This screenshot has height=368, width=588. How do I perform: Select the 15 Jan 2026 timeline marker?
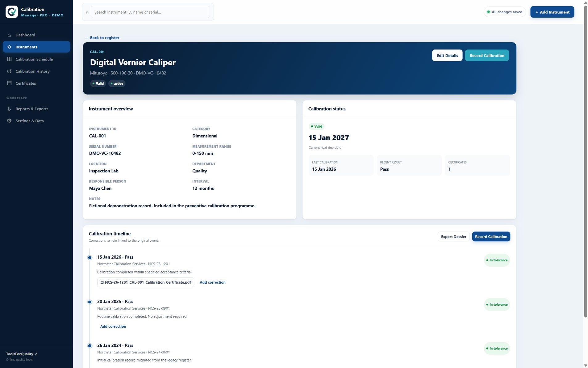(90, 257)
